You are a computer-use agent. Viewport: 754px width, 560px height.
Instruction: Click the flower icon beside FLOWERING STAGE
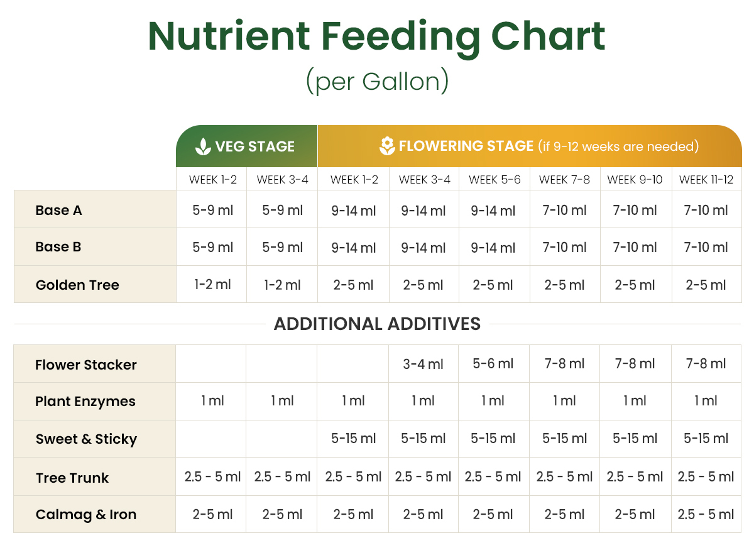(x=387, y=146)
